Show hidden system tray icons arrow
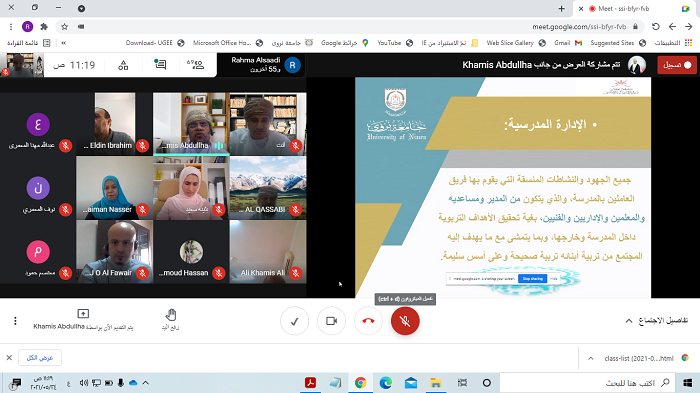This screenshot has height=393, width=700. pos(146,383)
